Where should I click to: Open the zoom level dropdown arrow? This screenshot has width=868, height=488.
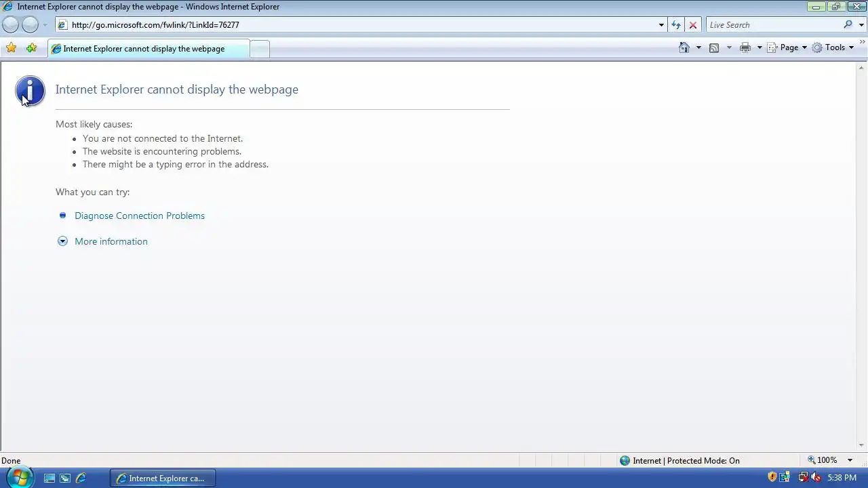(851, 460)
